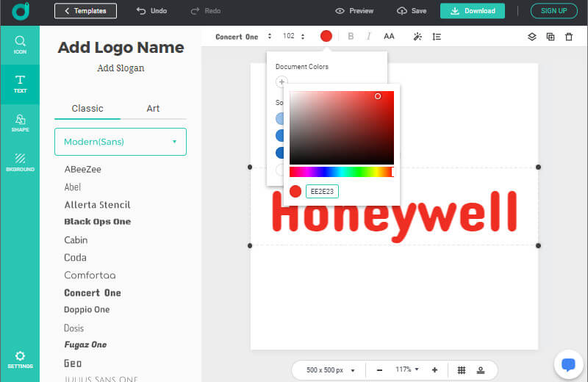Screen dimensions: 588x382
Task: Choose the Black Ops One font
Action: [98, 222]
